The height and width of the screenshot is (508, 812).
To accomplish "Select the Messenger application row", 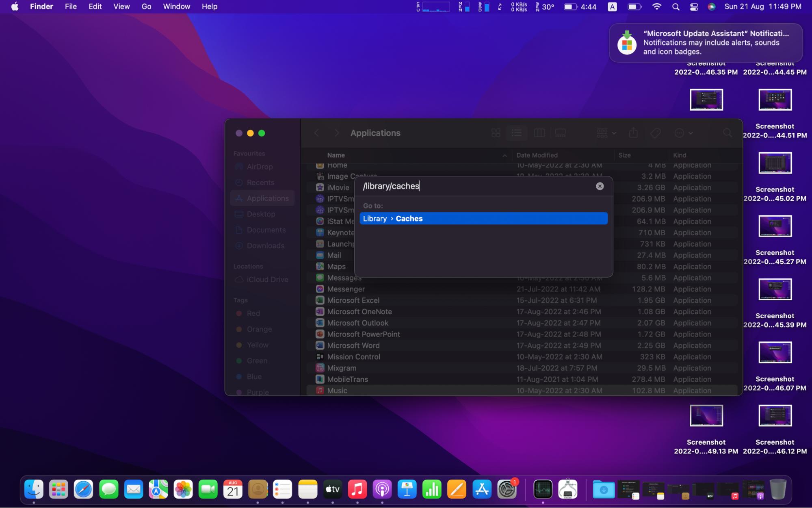I will click(x=522, y=289).
